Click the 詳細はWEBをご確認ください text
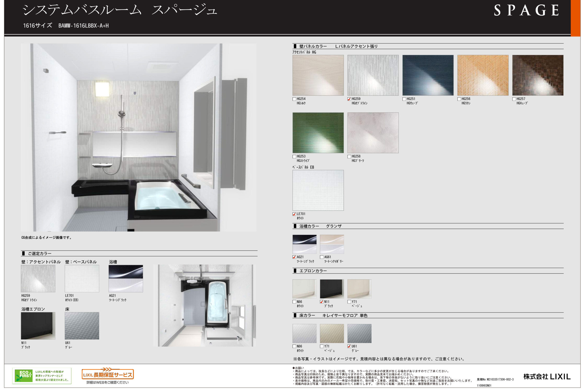This screenshot has width=585, height=392. click(108, 382)
